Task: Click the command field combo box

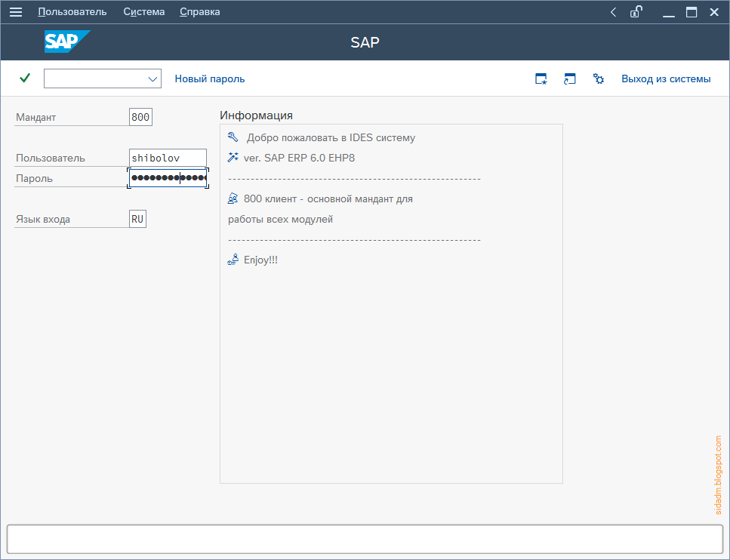Action: point(98,78)
